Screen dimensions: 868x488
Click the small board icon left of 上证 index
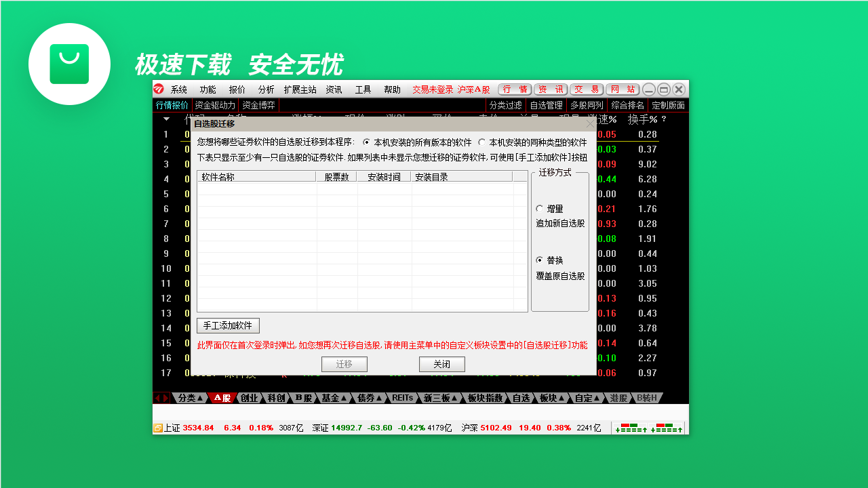(157, 428)
